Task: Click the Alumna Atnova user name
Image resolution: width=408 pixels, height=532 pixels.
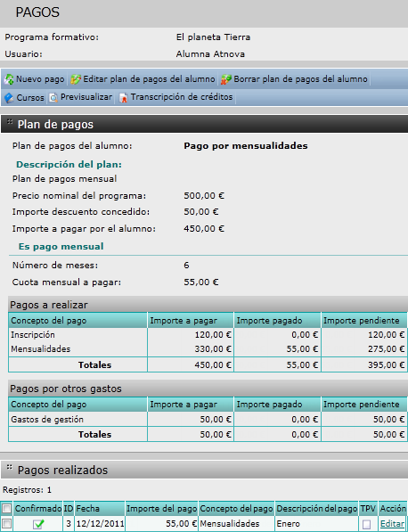Action: (210, 54)
